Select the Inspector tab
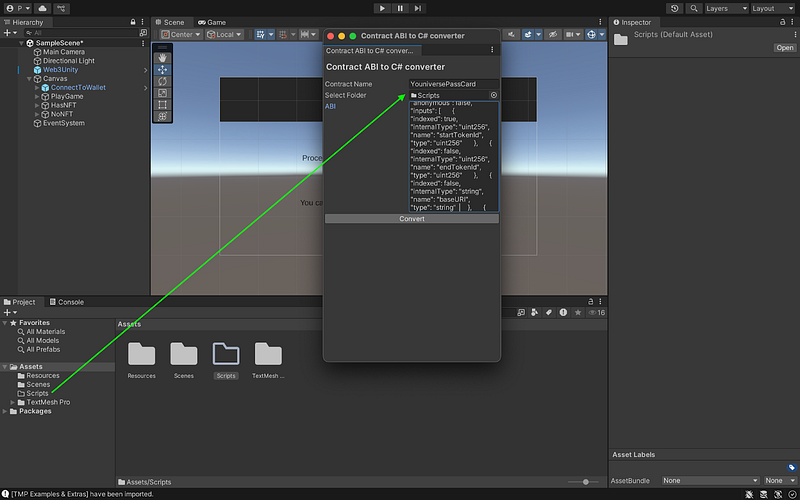Viewport: 800px width, 500px height. pos(632,22)
